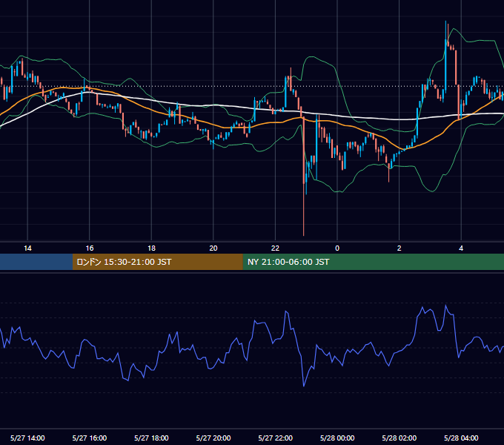Image resolution: width=504 pixels, height=445 pixels.
Task: Click the 5/28 04:00 date label
Action: pos(461,438)
